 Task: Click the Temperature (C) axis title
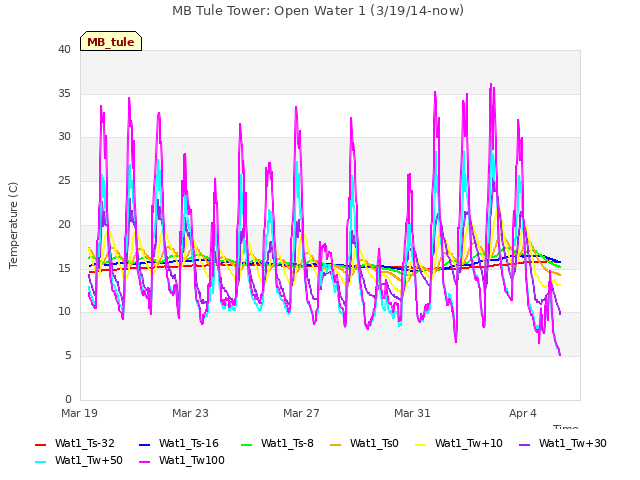click(13, 225)
